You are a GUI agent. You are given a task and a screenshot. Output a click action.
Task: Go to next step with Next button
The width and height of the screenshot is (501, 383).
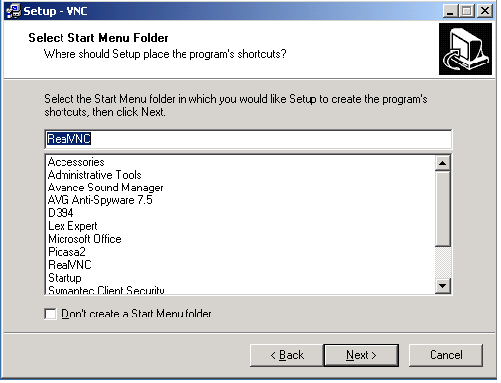click(x=361, y=355)
